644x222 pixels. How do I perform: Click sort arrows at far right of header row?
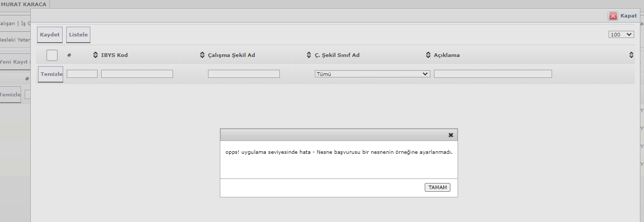[631, 55]
